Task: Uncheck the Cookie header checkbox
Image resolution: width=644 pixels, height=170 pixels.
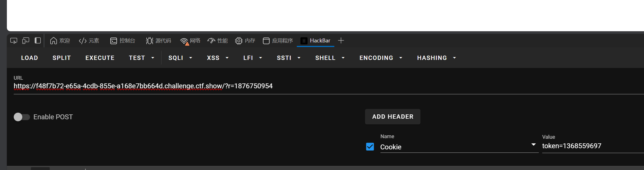Action: coord(370,147)
